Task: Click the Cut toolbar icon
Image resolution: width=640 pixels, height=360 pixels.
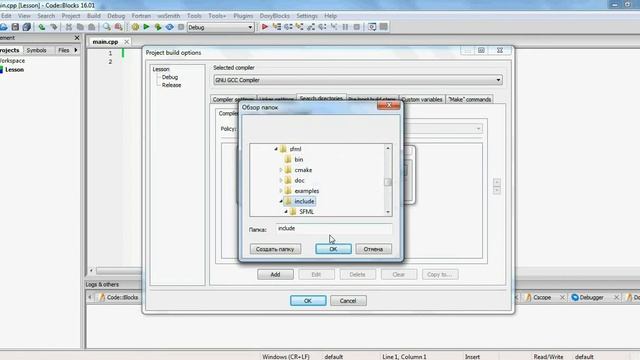Action: click(69, 27)
